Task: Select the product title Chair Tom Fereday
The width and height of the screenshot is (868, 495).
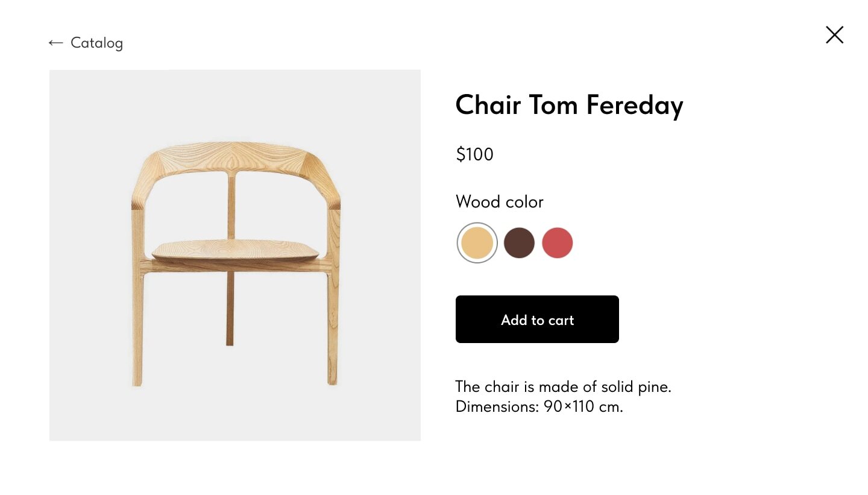Action: [x=569, y=105]
